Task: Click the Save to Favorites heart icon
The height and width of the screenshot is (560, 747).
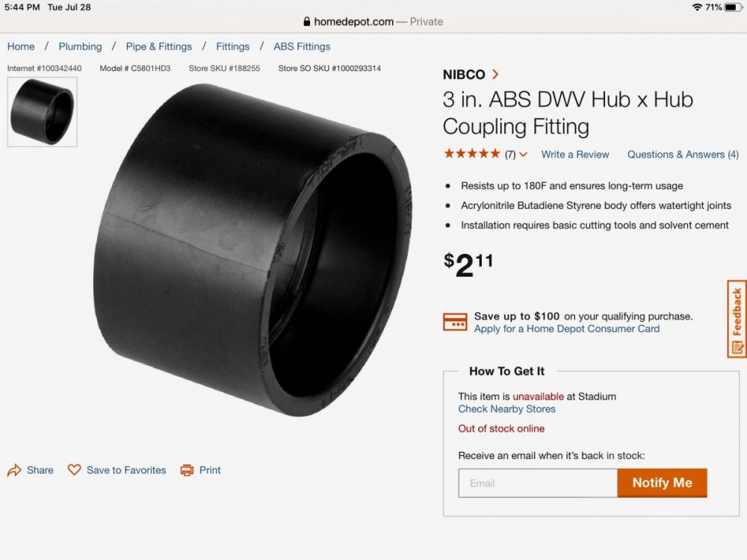Action: tap(74, 470)
